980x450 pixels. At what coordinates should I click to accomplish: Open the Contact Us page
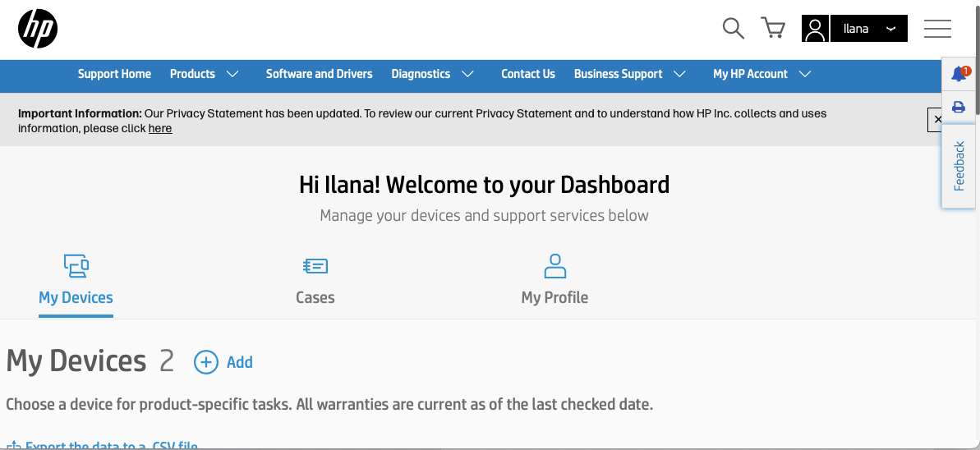coord(528,74)
